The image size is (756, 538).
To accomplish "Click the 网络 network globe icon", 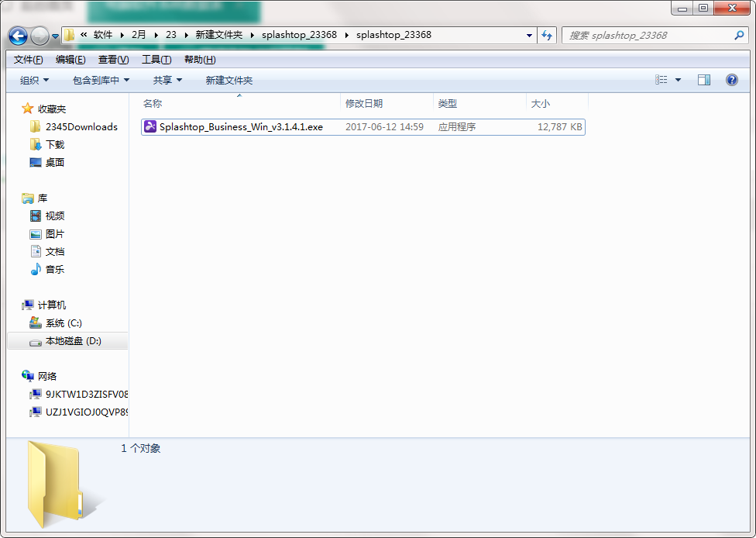I will coord(27,375).
